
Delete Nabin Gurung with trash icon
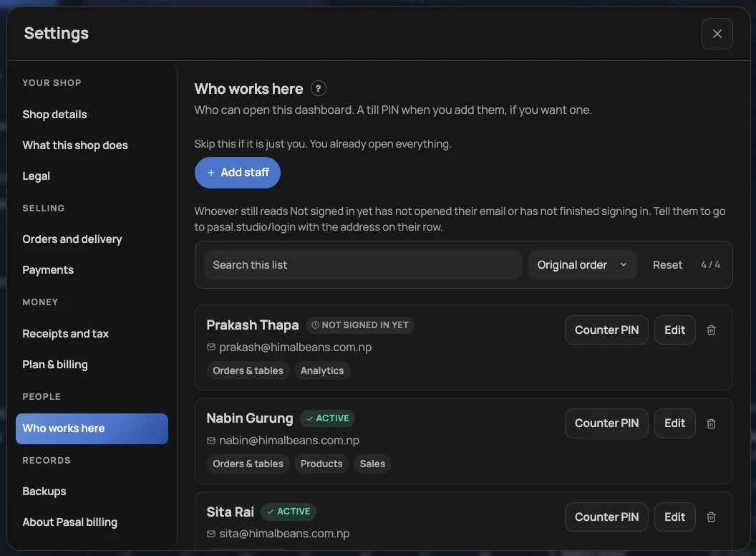(711, 423)
